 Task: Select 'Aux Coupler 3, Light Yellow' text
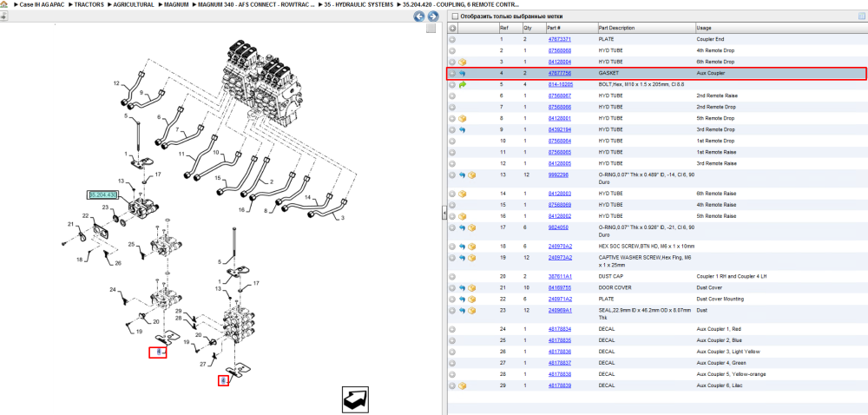tap(728, 352)
